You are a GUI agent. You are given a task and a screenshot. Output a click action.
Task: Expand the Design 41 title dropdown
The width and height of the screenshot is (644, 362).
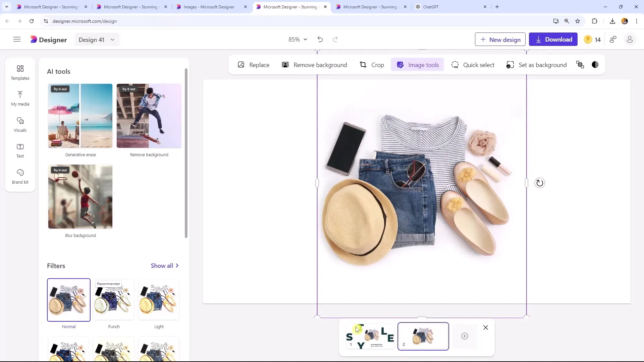112,40
